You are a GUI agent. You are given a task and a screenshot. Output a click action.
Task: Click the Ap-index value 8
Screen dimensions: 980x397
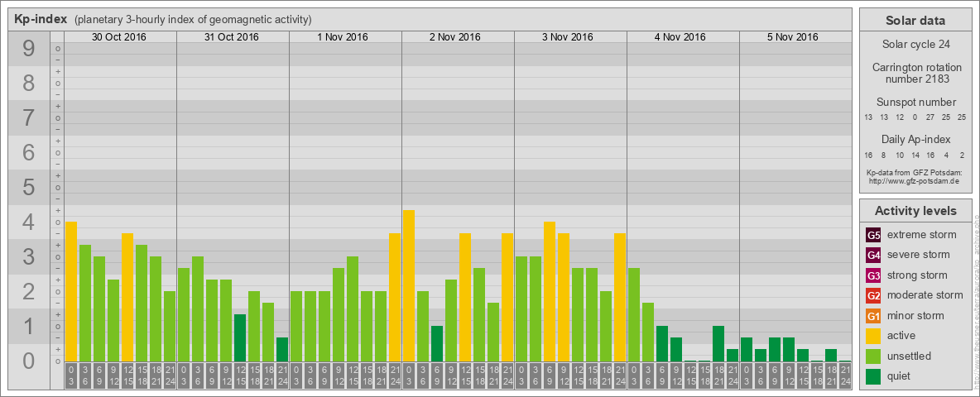tap(884, 155)
